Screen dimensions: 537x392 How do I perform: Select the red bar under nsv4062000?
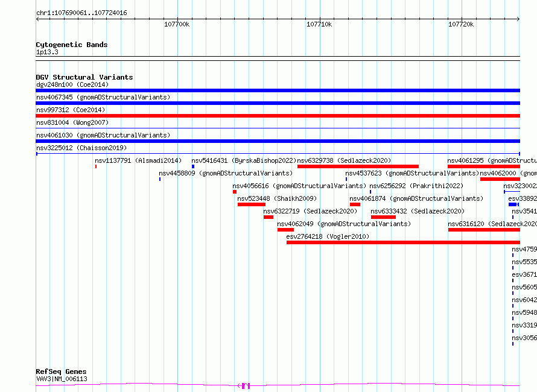click(x=500, y=179)
